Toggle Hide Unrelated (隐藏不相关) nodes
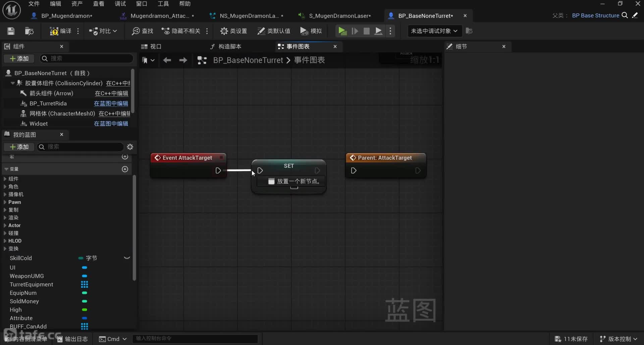The image size is (644, 345). click(x=181, y=31)
